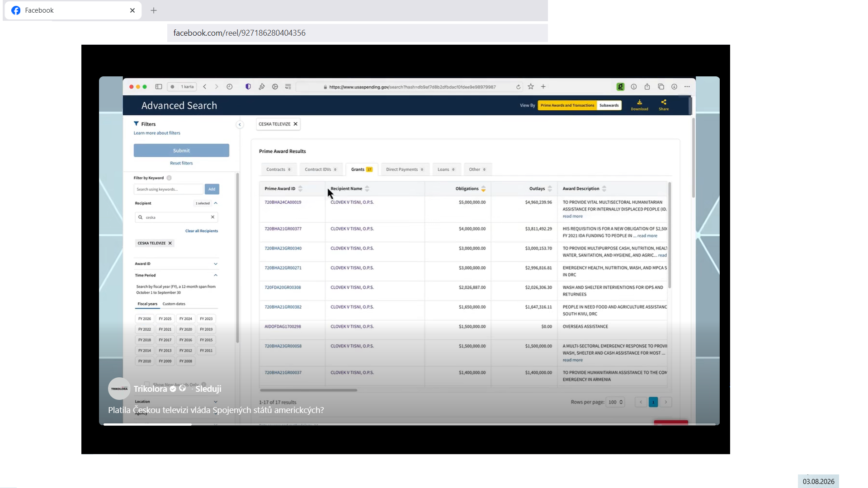Click the Filter by Keyword info icon
Image resolution: width=868 pixels, height=488 pixels.
[x=169, y=178]
